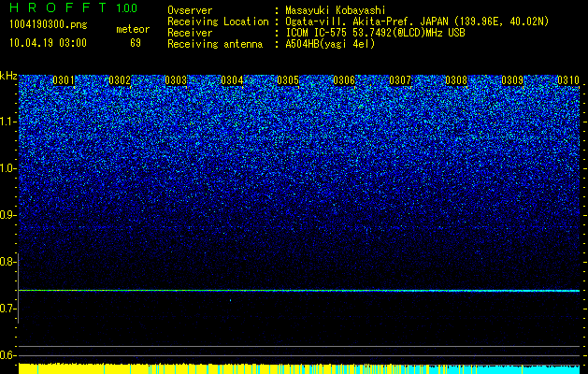The height and width of the screenshot is (374, 588).
Task: Select the filename 1004190300.png
Action: point(49,25)
